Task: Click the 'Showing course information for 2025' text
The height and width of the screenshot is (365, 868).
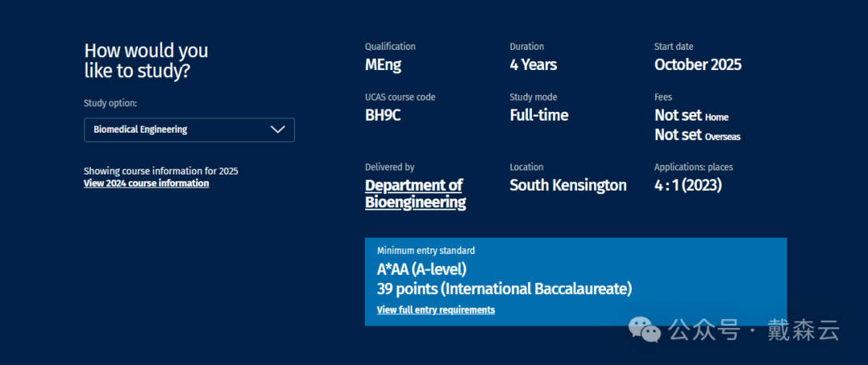Action: click(161, 171)
